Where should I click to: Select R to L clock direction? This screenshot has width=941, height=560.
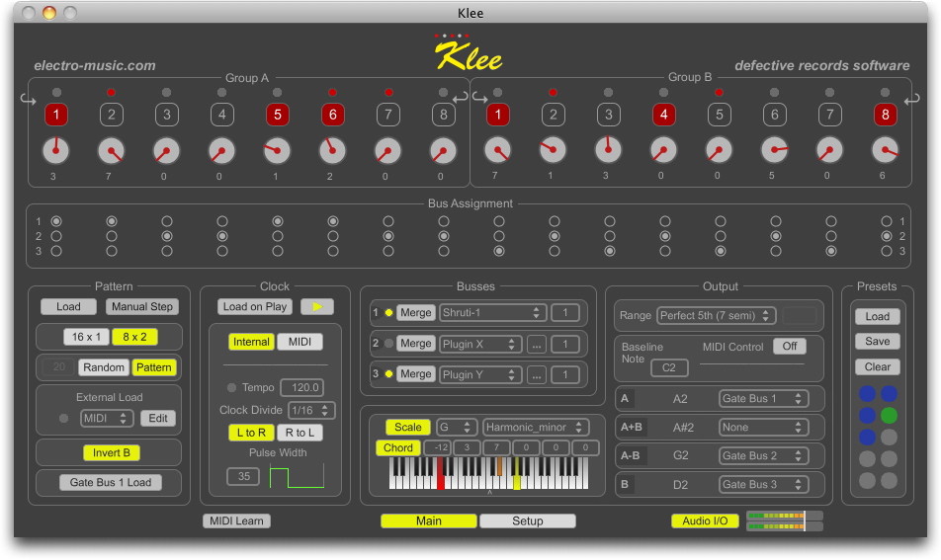point(300,433)
